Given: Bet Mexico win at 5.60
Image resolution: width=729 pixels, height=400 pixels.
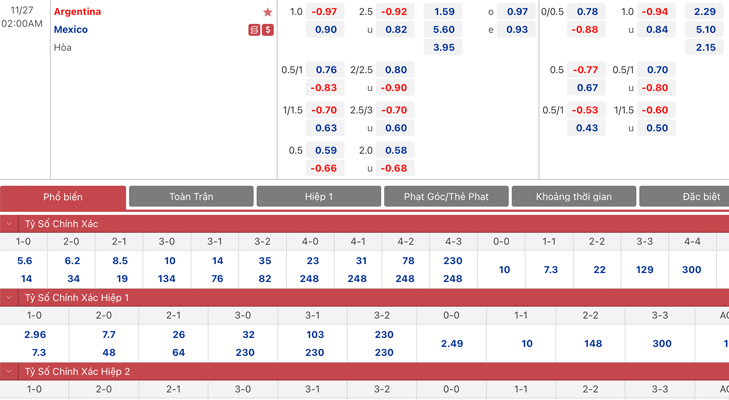Looking at the screenshot, I should pyautogui.click(x=444, y=30).
